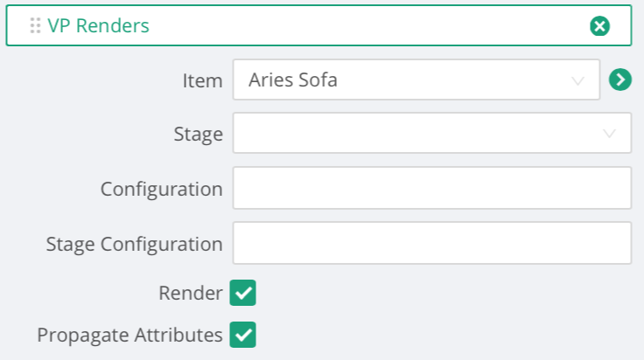Click the Propagate Attributes label

click(x=129, y=335)
